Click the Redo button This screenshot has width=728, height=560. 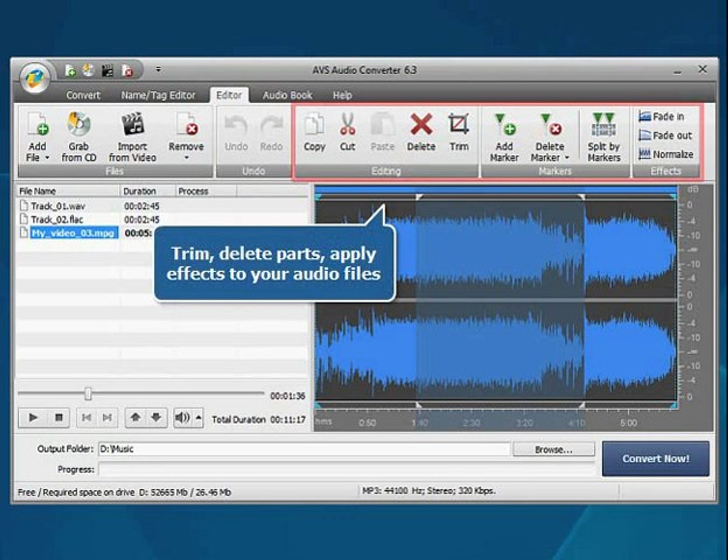coord(271,133)
